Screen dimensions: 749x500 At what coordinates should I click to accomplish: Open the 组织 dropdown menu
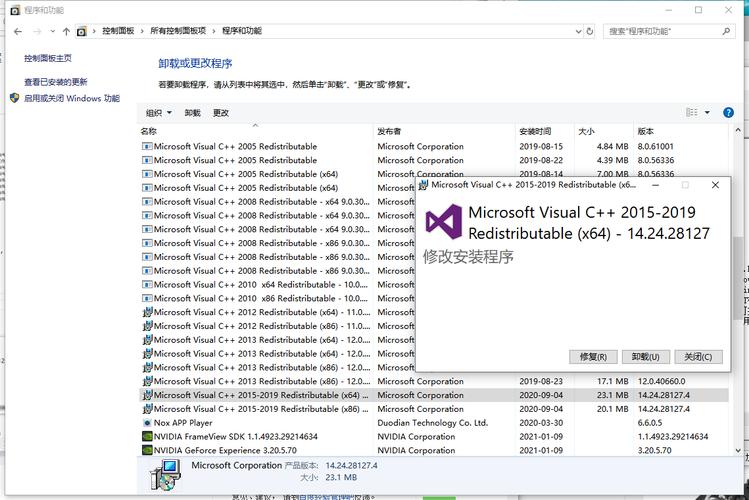click(159, 113)
